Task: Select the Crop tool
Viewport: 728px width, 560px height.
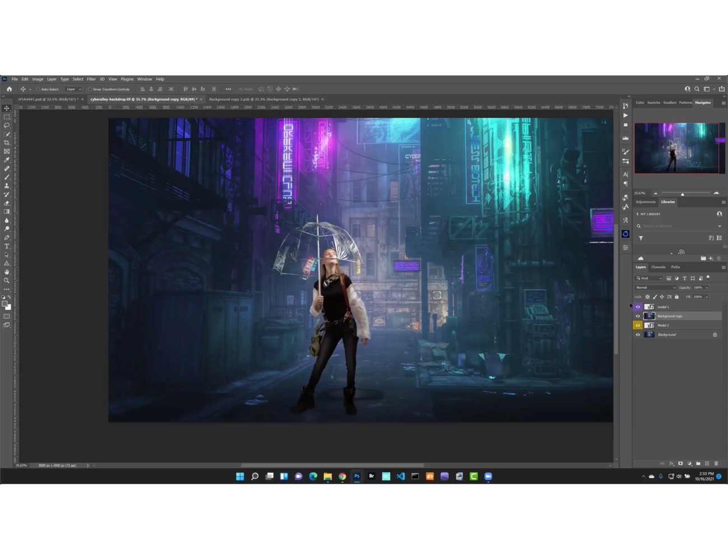Action: (7, 142)
